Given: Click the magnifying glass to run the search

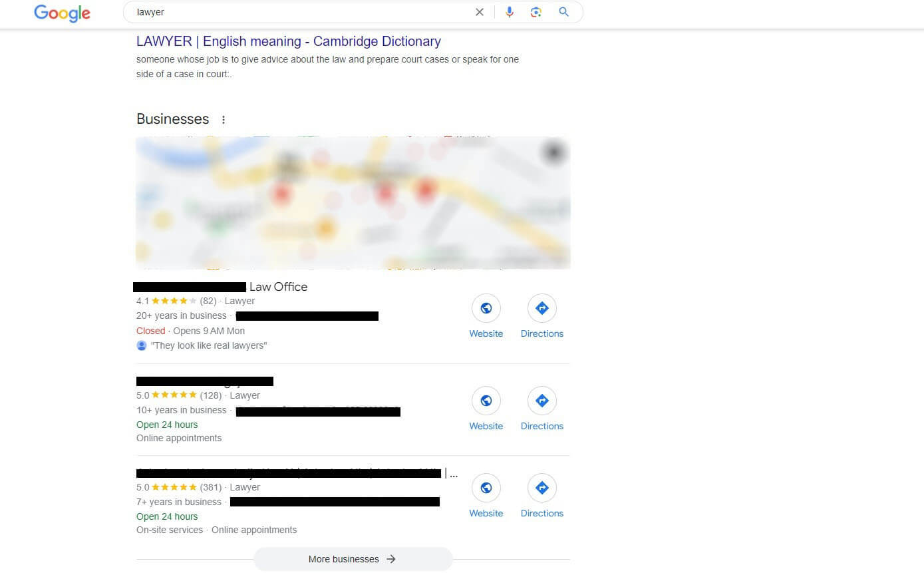Looking at the screenshot, I should point(563,12).
